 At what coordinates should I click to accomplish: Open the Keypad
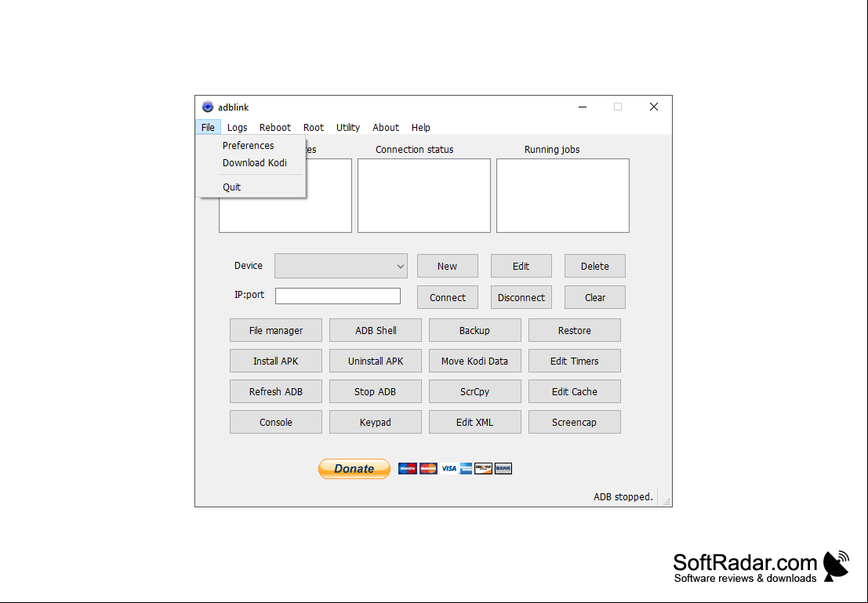pos(376,422)
